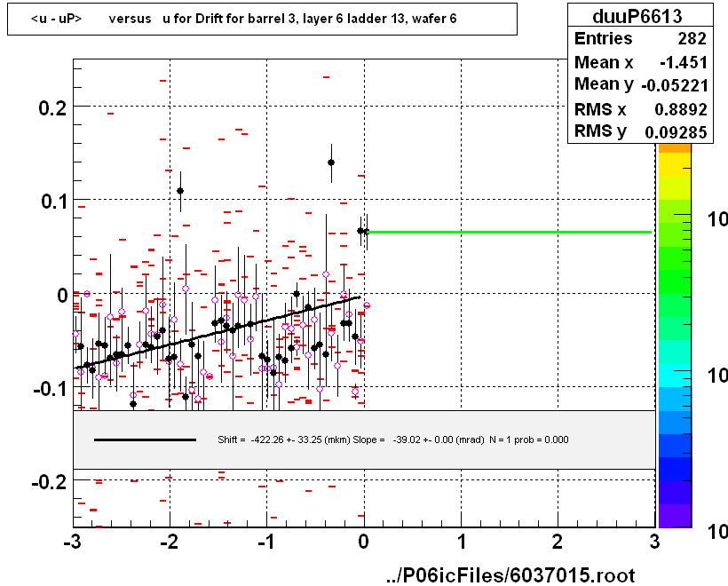
Task: Click the x-axis label 2
Action: (x=558, y=542)
